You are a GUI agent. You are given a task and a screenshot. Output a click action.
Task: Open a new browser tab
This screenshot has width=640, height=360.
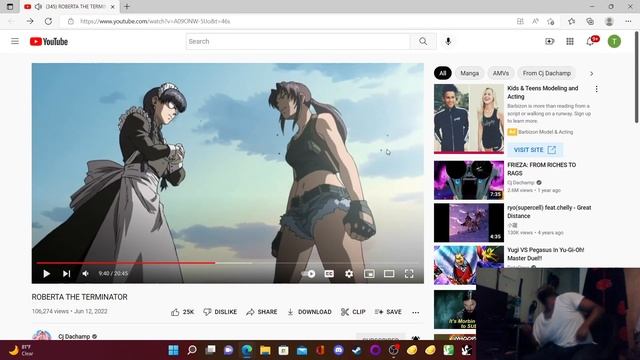(x=127, y=7)
